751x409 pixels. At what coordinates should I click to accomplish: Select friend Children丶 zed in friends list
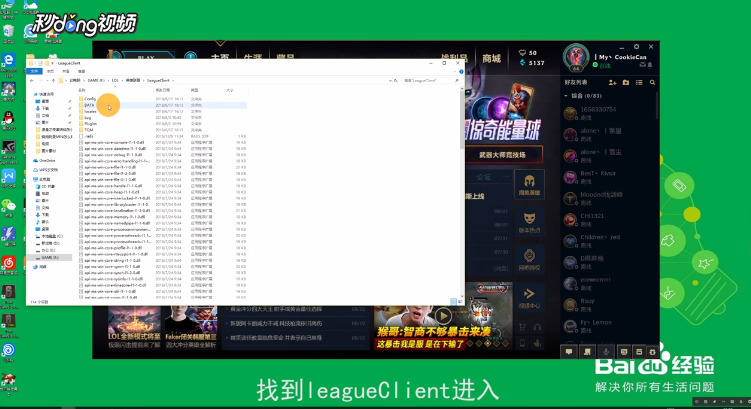point(609,241)
